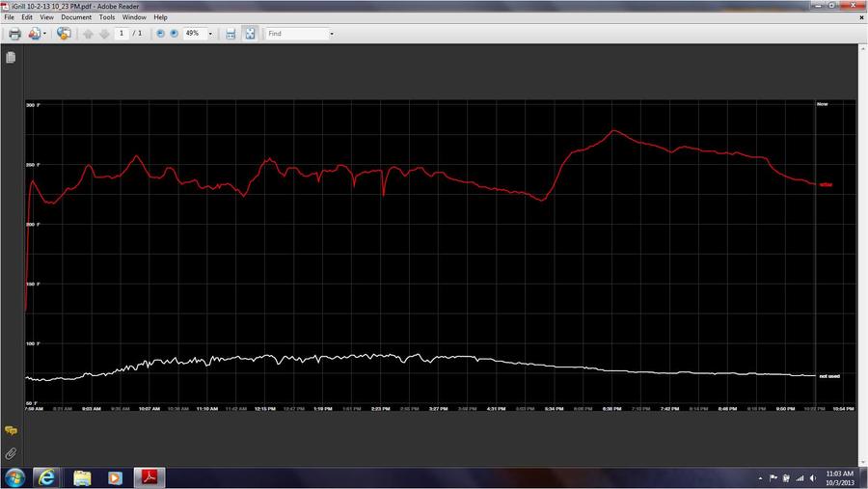
Task: Open the Tools menu
Action: (x=106, y=17)
